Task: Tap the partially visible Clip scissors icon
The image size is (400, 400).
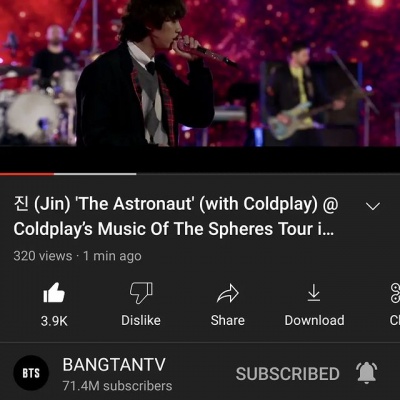Action: [395, 293]
